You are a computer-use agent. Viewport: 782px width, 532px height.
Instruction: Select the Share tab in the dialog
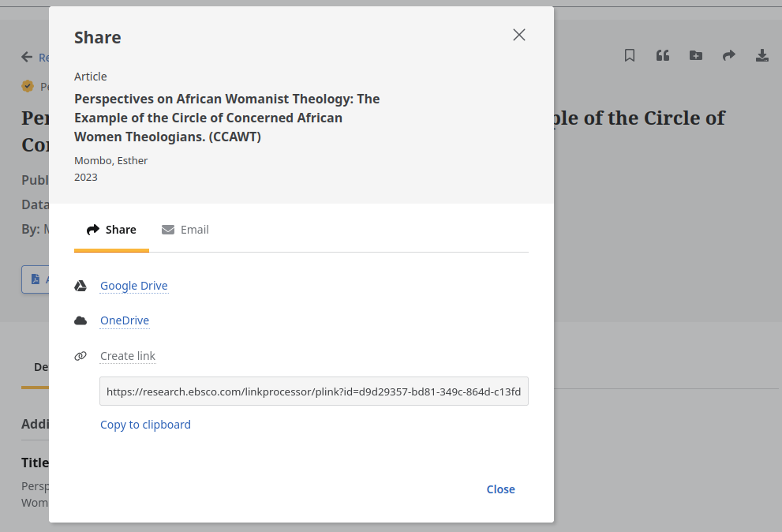click(111, 230)
